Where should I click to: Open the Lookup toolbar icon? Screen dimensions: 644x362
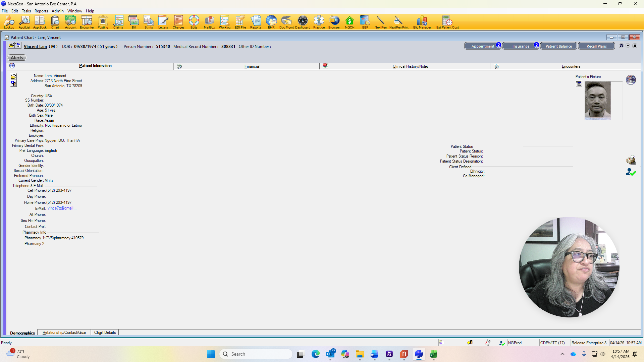tap(9, 22)
